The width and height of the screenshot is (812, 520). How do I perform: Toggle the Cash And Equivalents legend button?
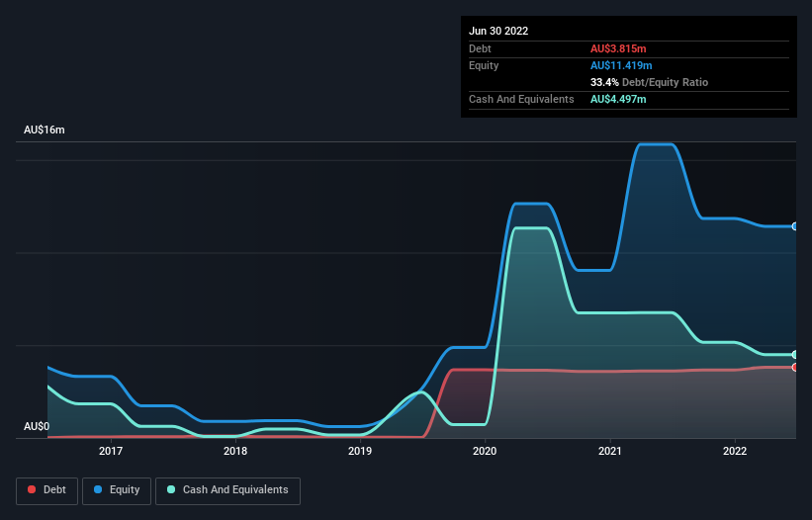point(227,490)
